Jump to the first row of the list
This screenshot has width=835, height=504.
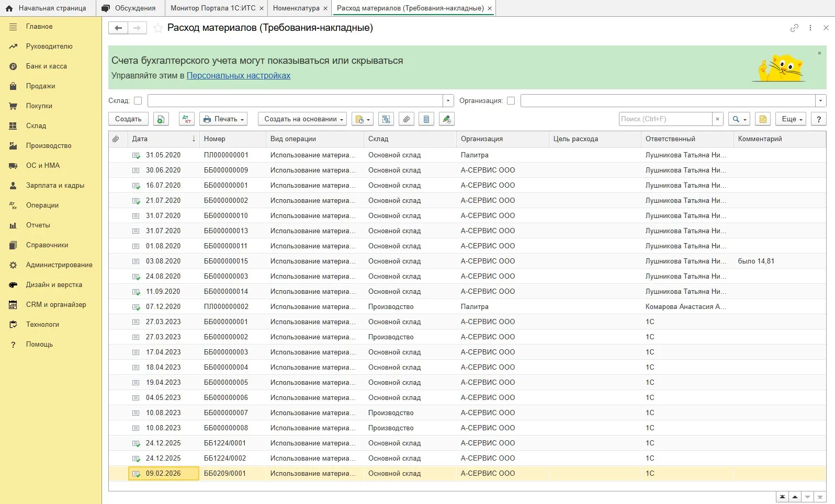782,497
